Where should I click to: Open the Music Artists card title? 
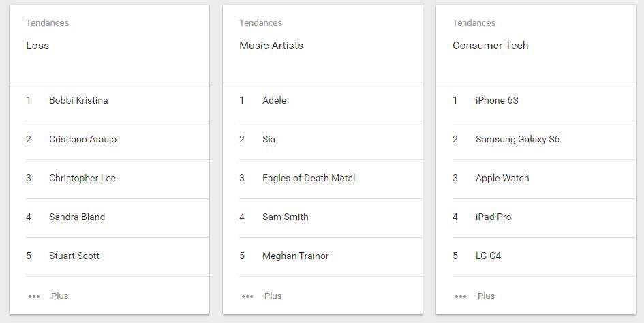coord(271,46)
